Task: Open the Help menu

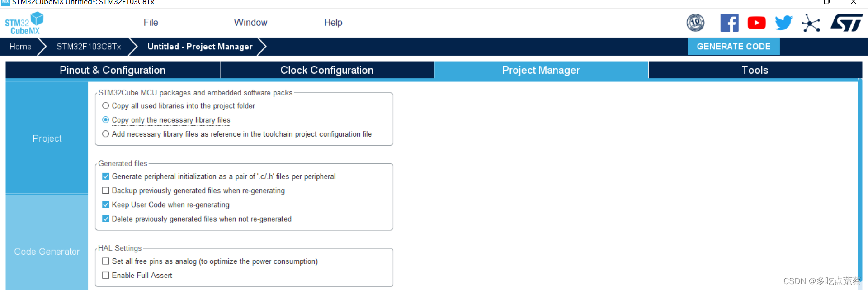Action: [x=333, y=23]
